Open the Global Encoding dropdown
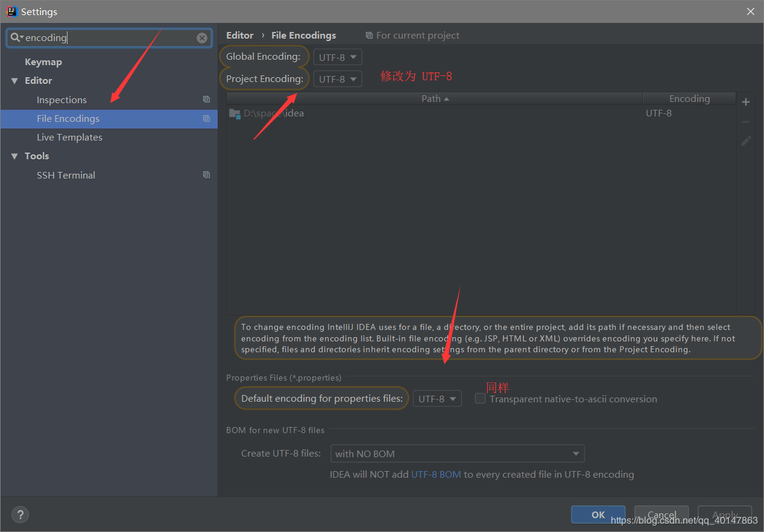764x532 pixels. tap(338, 57)
